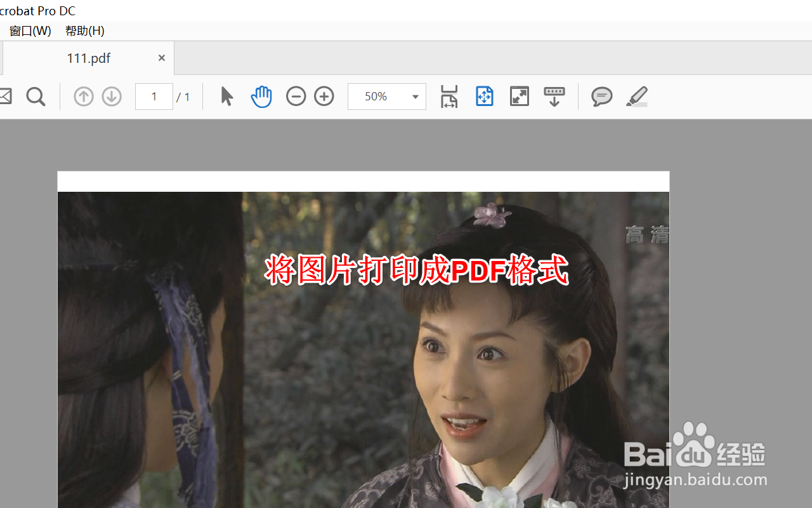Go to next page arrow
Image resolution: width=812 pixels, height=508 pixels.
coord(112,97)
